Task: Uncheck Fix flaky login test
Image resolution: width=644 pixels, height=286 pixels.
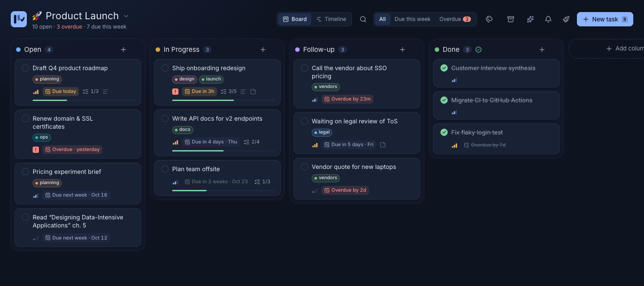Action: (x=444, y=132)
